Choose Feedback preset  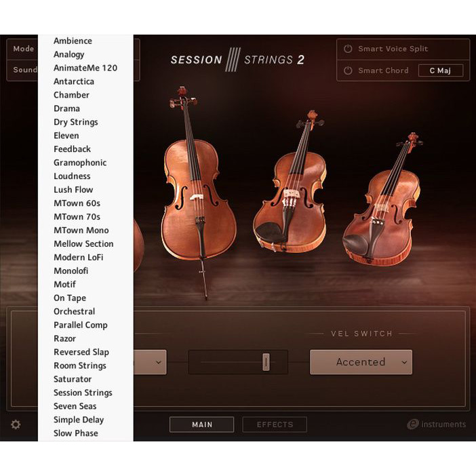pyautogui.click(x=73, y=149)
